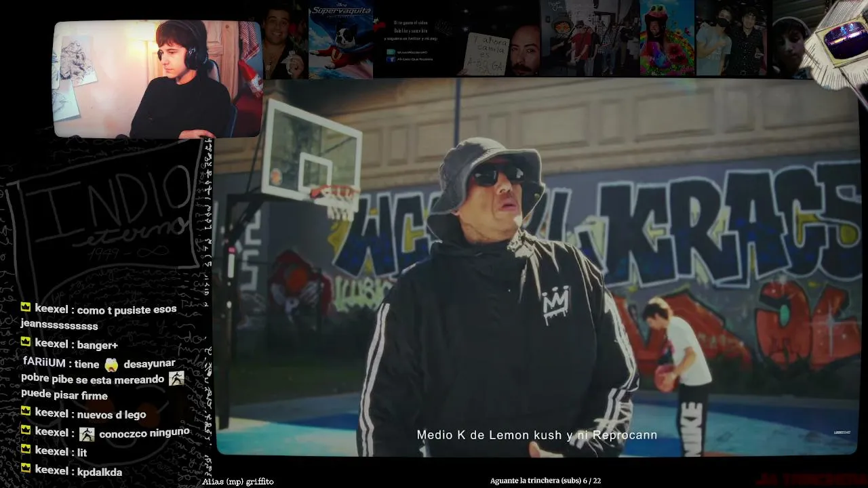
Task: Click the chat message "como t pusiste esos jeansssssssssss"
Action: [99, 317]
